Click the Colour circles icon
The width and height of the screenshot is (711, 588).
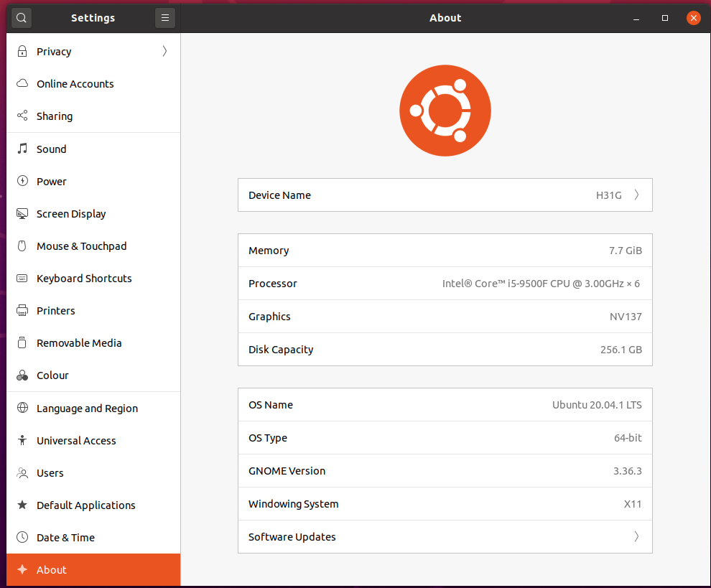(x=22, y=375)
